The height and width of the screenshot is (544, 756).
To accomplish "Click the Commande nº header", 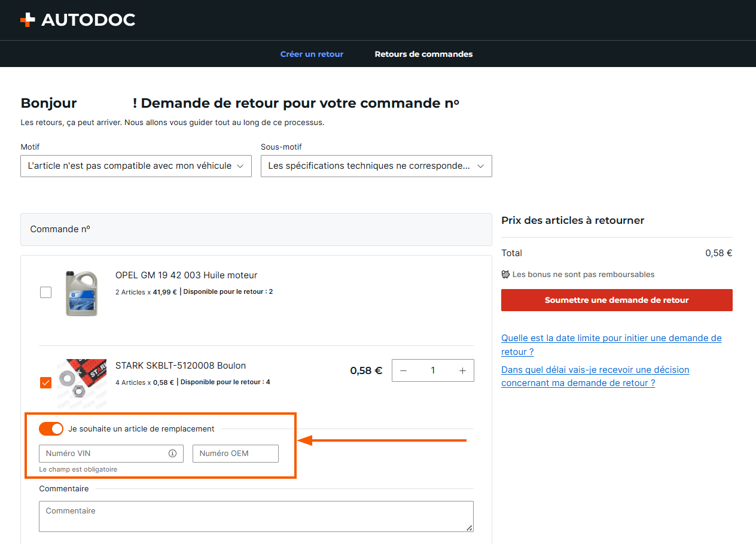I will coord(256,229).
